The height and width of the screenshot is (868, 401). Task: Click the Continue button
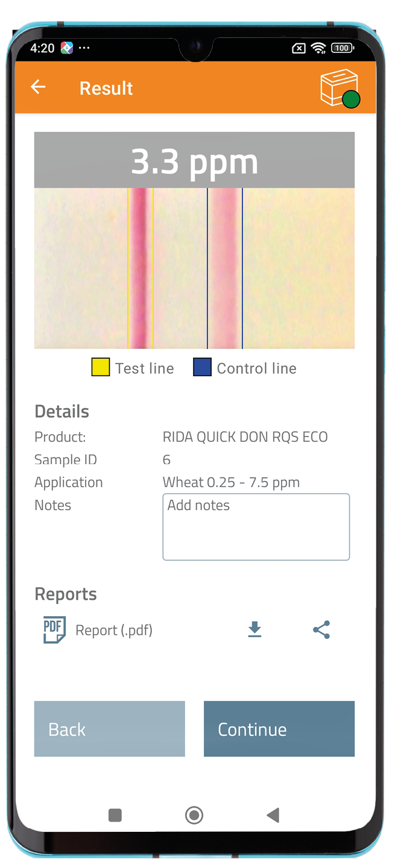coord(279,729)
